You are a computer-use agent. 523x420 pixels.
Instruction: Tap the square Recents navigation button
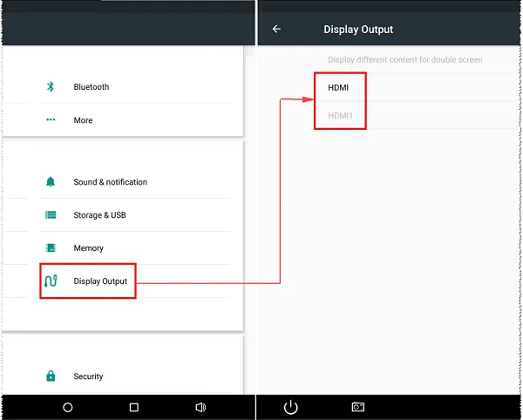[134, 407]
